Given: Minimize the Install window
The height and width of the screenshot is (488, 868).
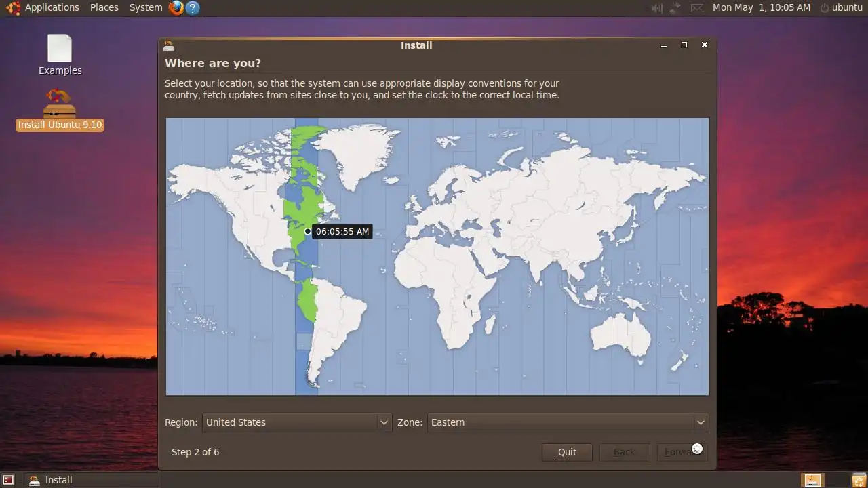Looking at the screenshot, I should 664,45.
